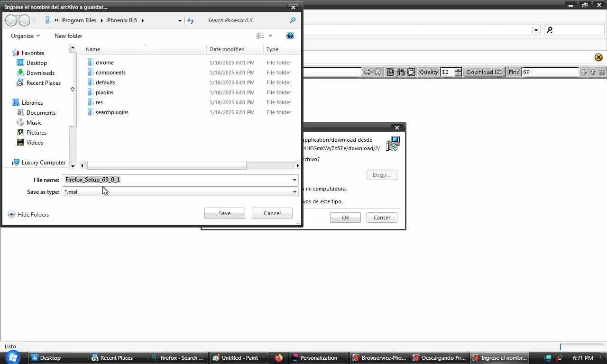Click Cancel in the download dialog
607x364 pixels.
(382, 218)
